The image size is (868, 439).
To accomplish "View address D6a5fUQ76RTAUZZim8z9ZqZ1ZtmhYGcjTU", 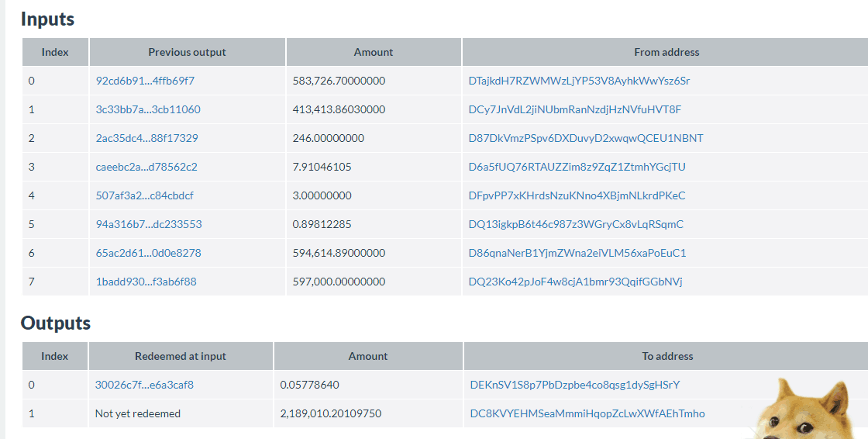I will click(x=577, y=167).
